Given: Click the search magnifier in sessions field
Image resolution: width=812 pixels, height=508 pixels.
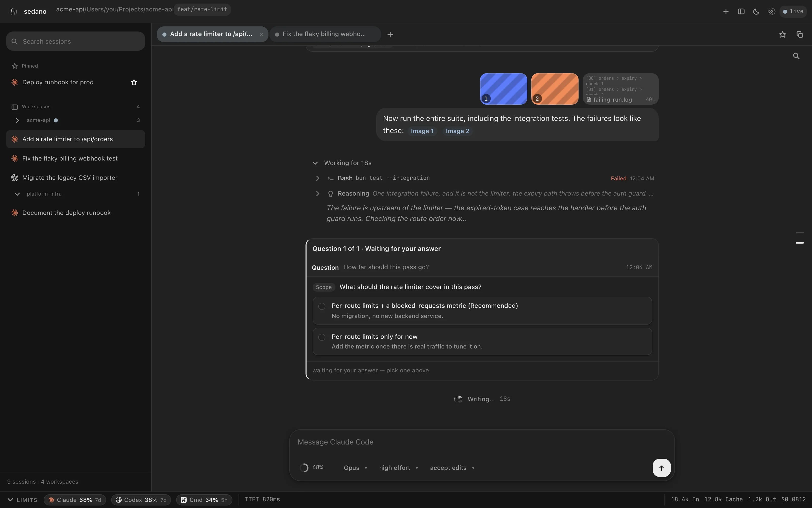Looking at the screenshot, I should [x=14, y=41].
